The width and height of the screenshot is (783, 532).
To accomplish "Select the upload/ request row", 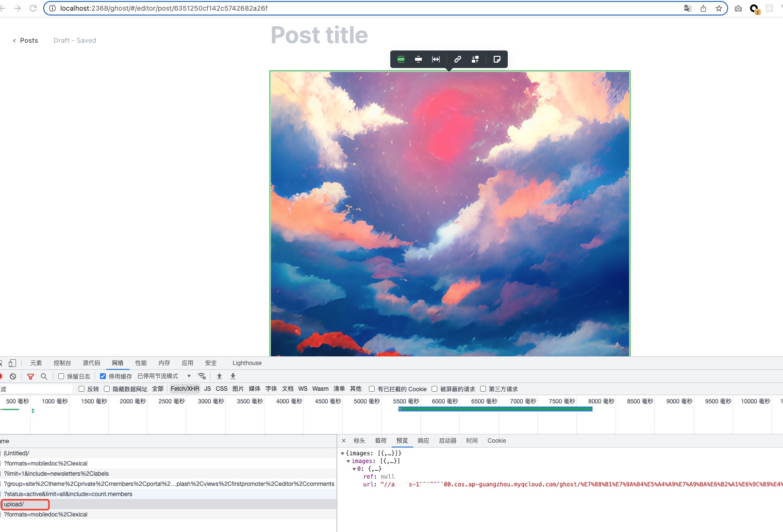I will (168, 504).
